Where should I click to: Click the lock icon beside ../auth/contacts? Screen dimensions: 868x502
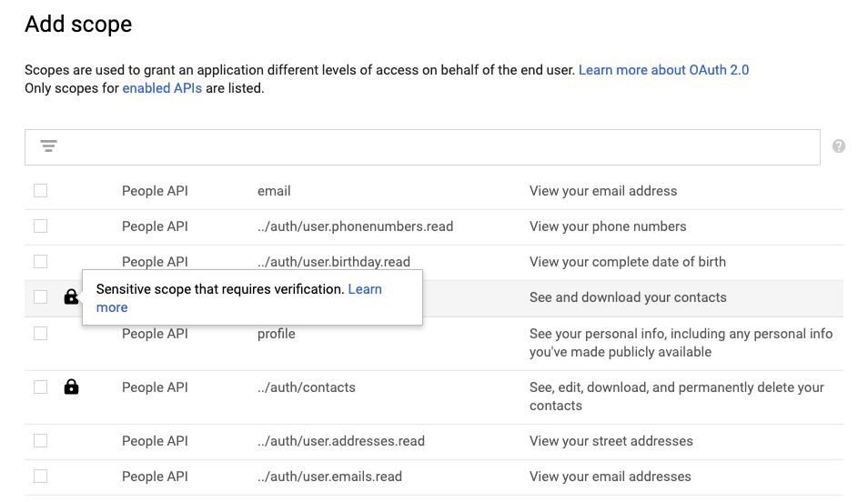[71, 387]
